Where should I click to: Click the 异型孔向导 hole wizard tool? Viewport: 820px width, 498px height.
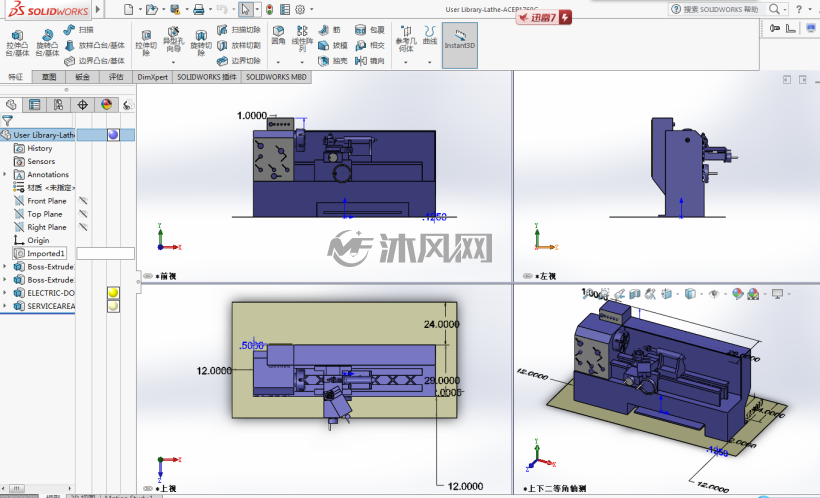(173, 40)
